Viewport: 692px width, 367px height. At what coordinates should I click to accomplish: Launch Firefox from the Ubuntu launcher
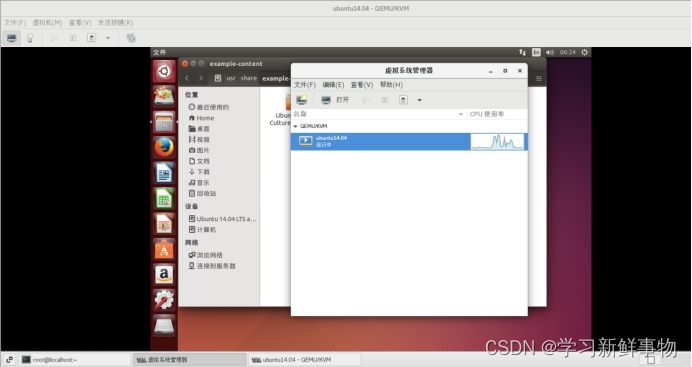click(x=164, y=147)
